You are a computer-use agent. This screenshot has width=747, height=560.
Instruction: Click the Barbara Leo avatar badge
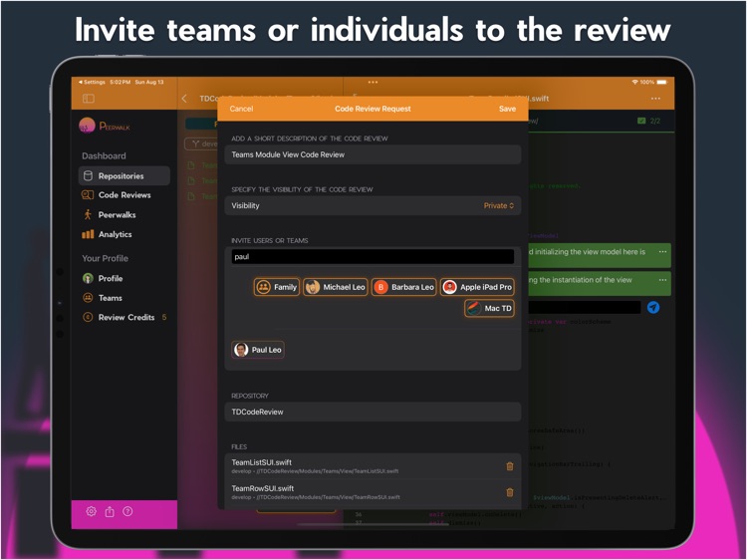coord(380,287)
